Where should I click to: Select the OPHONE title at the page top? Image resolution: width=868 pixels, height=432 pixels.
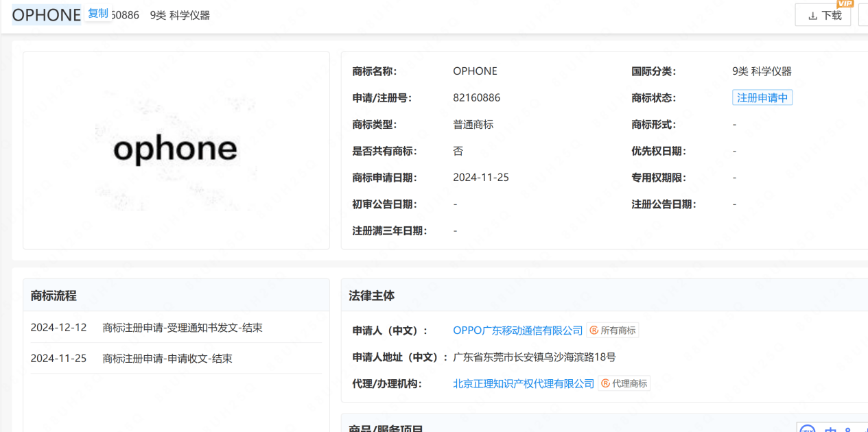[47, 15]
